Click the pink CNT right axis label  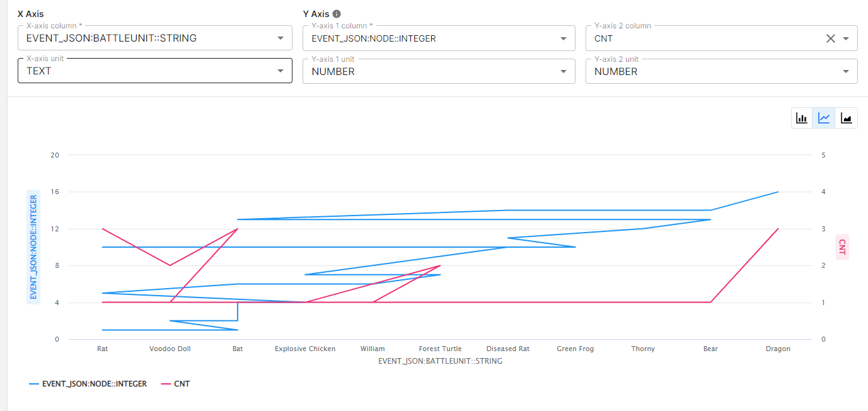coord(842,247)
